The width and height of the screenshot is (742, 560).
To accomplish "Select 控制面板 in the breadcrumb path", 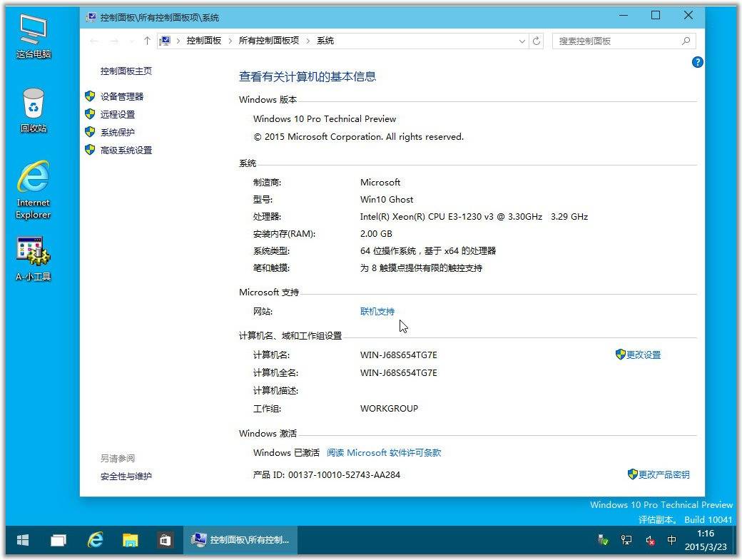I will coord(203,41).
